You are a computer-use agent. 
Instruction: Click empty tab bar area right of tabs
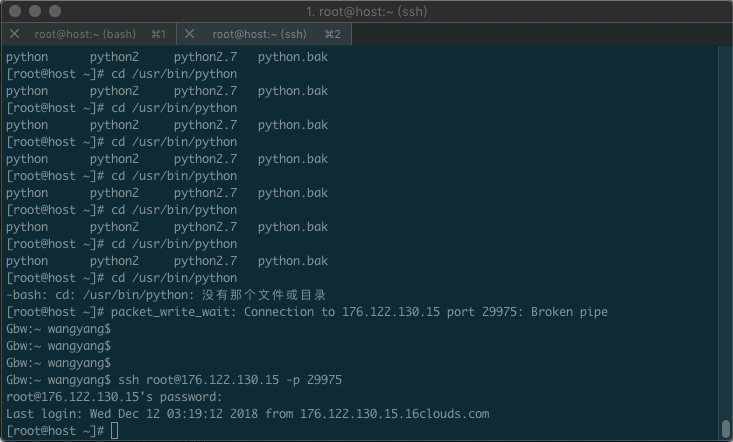(x=540, y=34)
